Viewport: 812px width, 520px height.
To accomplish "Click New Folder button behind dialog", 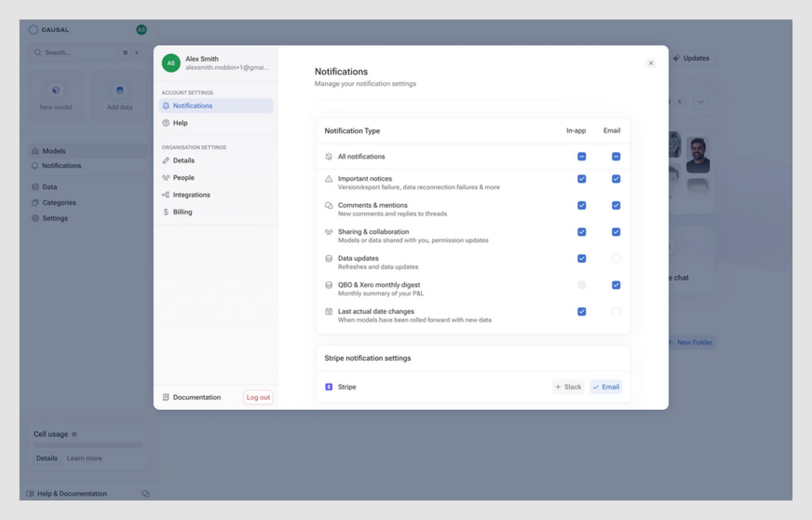I will tap(692, 342).
